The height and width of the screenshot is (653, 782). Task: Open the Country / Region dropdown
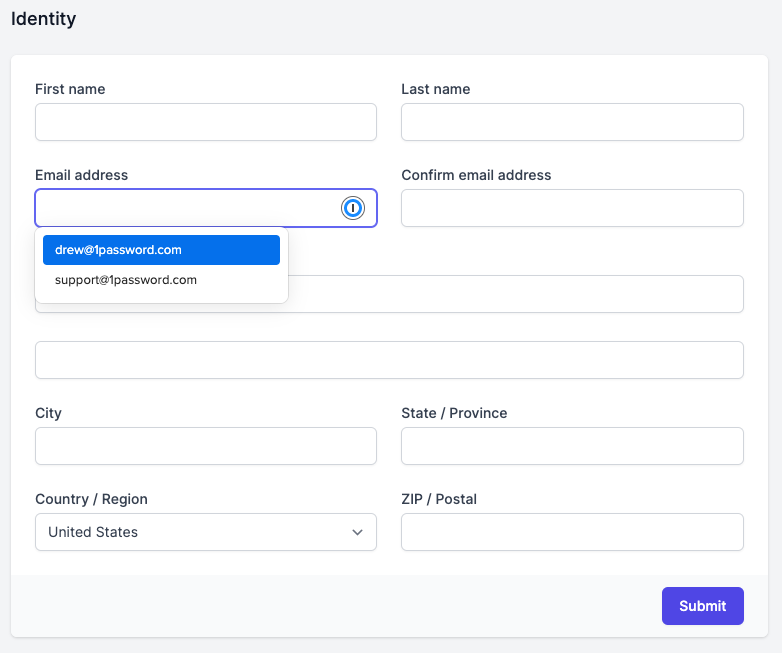click(205, 532)
